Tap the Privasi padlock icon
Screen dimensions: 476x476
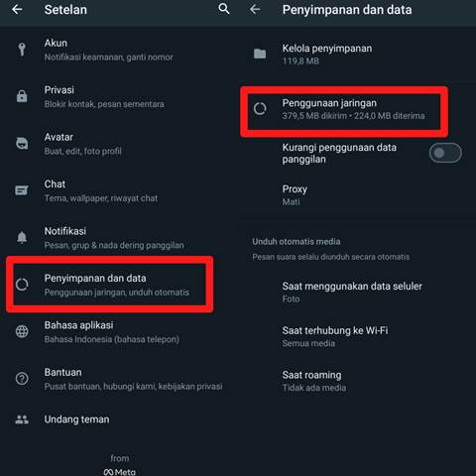(x=22, y=96)
